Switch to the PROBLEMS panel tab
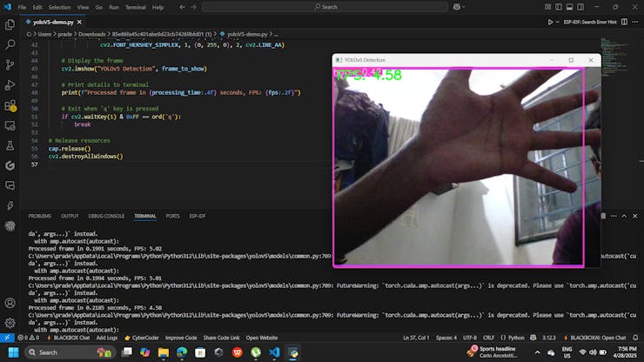Viewport: 644px width, 362px height. (x=40, y=216)
